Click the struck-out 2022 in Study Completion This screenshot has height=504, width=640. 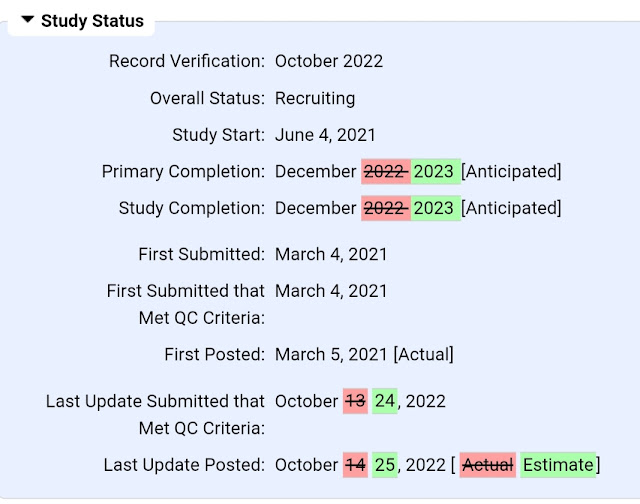pos(386,208)
